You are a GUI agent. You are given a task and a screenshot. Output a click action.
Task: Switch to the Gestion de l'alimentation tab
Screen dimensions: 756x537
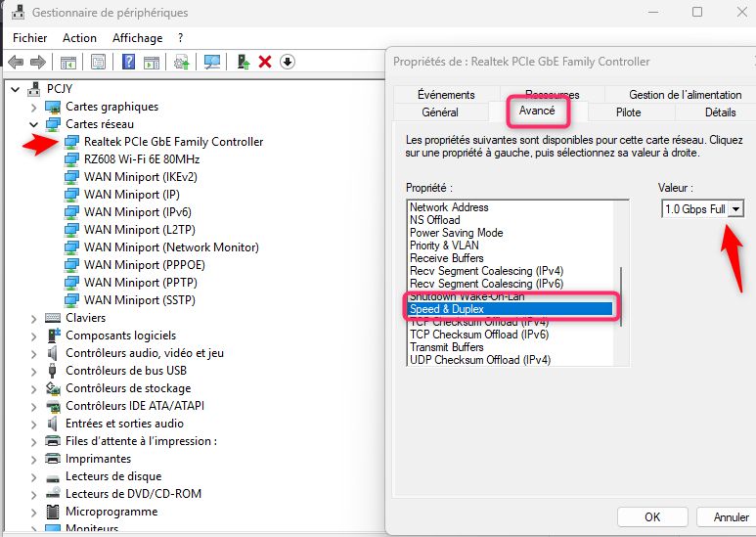(x=686, y=95)
